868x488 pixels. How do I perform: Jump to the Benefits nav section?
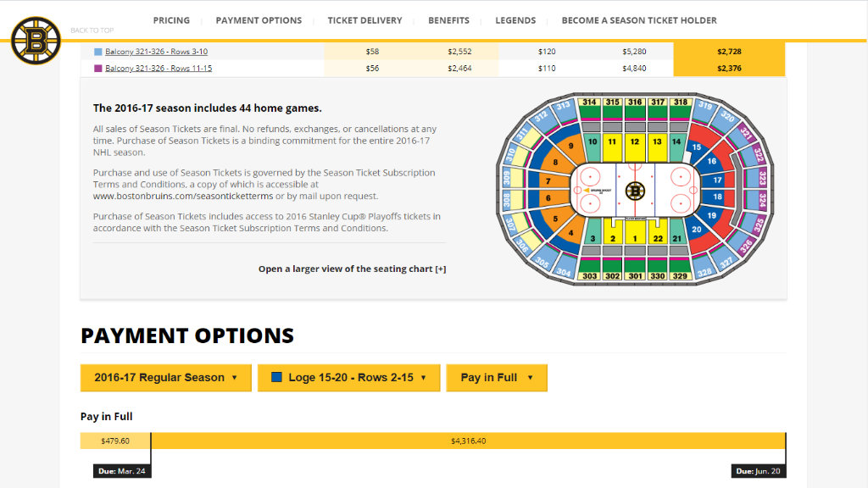click(448, 20)
